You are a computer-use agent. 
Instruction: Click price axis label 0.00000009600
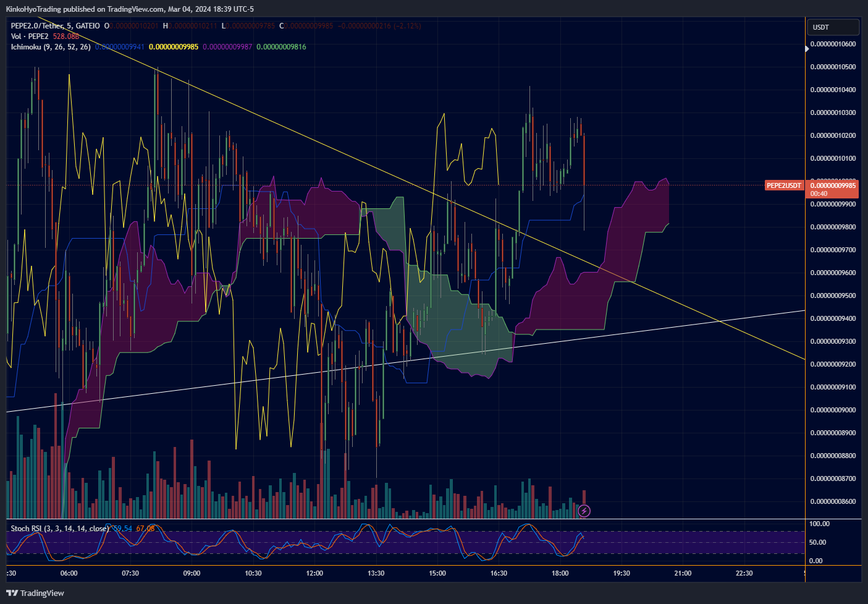click(x=833, y=273)
